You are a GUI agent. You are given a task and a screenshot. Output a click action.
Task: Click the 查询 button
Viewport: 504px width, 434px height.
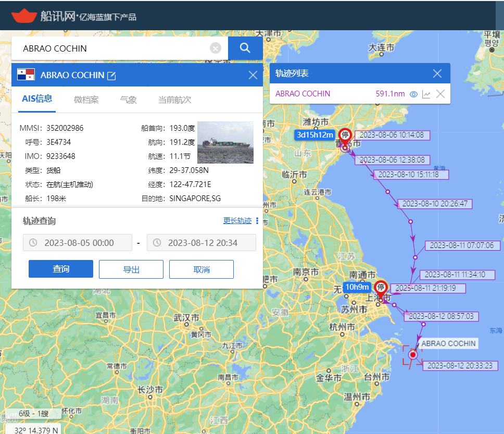(x=61, y=269)
